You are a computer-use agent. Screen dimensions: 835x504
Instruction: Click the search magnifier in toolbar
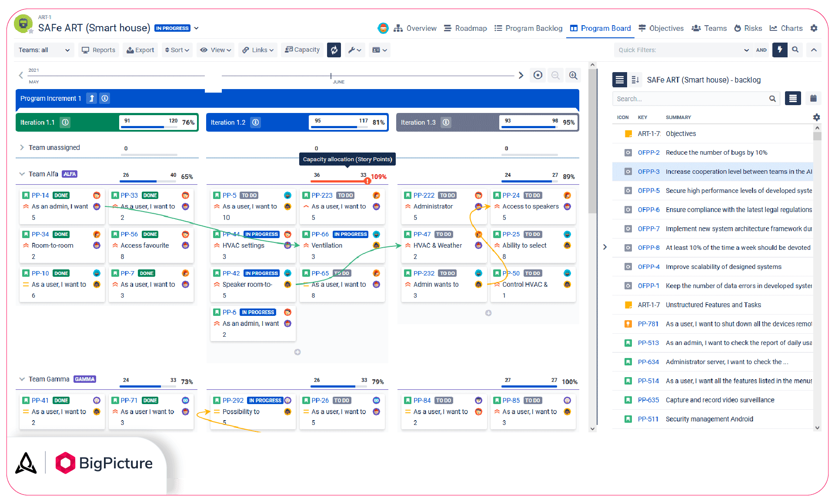point(795,50)
